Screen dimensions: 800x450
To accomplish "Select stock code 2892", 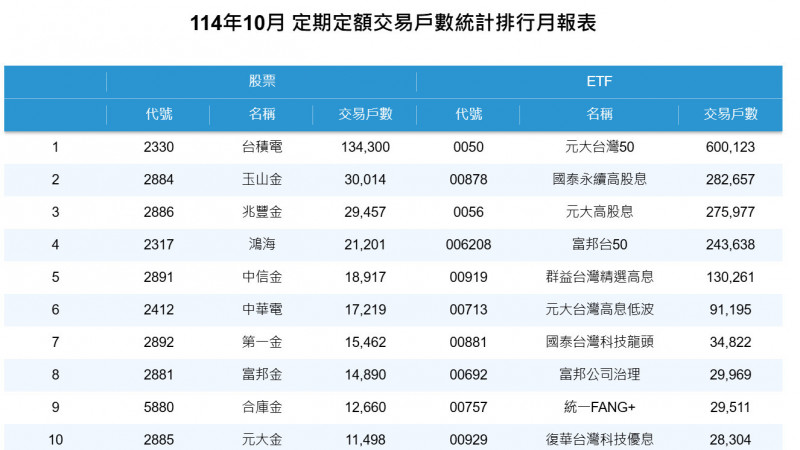I will [159, 342].
